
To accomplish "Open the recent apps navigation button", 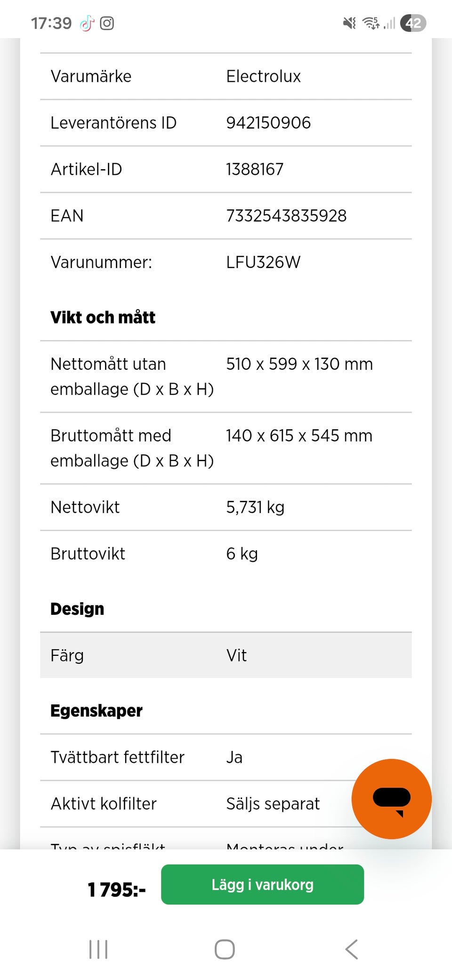I will tap(98, 949).
